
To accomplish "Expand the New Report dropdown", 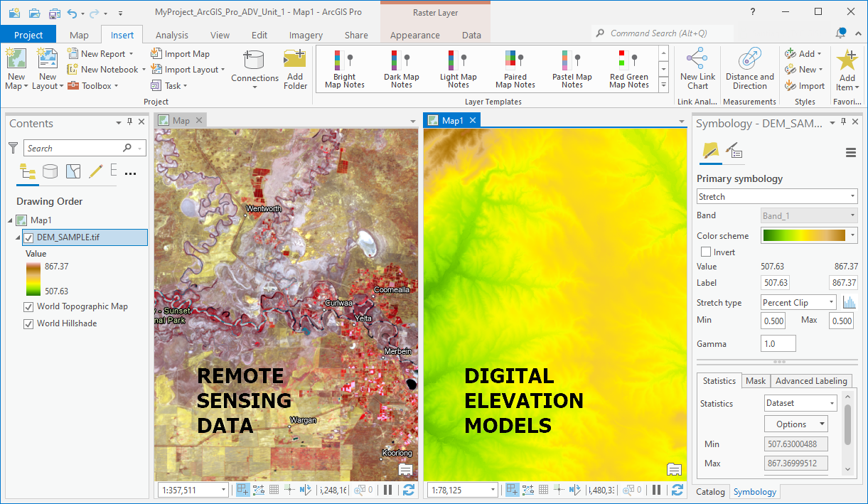I will pyautogui.click(x=132, y=54).
